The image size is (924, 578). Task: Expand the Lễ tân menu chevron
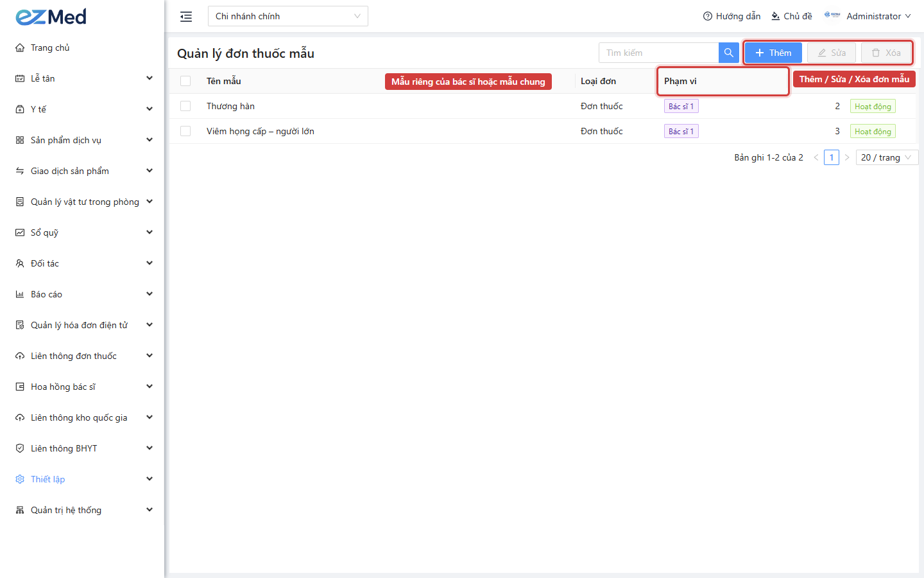(150, 78)
